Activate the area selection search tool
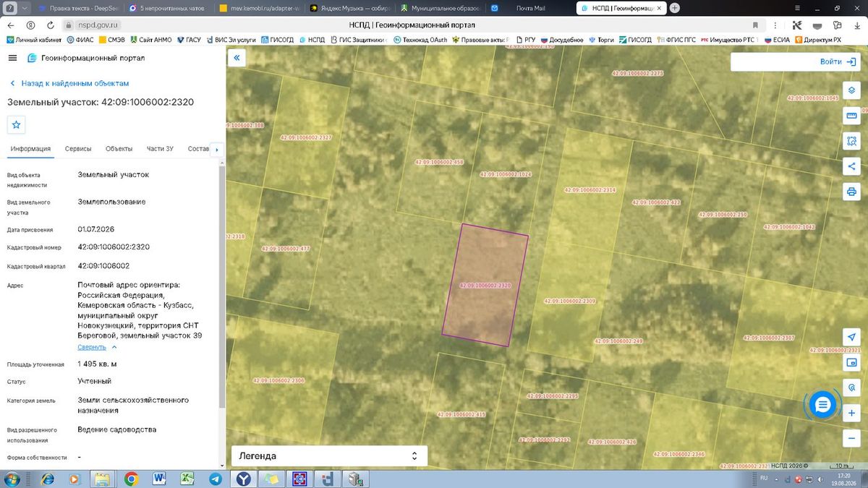Screen dimensions: 868x488 click(851, 141)
